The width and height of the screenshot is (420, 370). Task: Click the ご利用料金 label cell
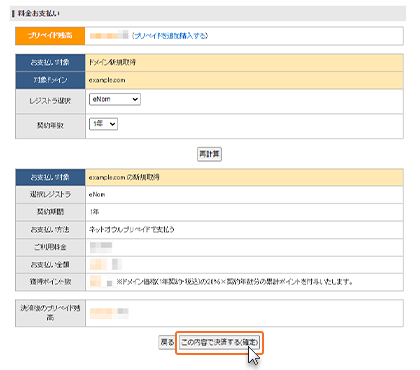click(x=50, y=247)
